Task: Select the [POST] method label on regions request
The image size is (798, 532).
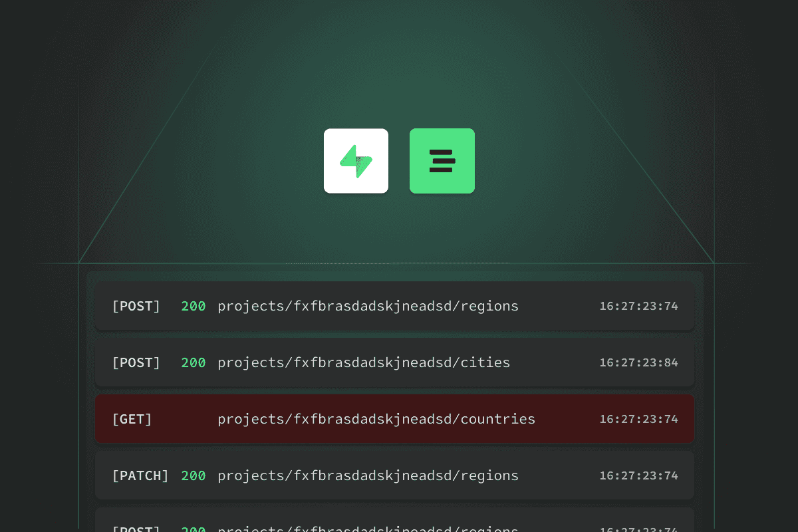Action: tap(136, 306)
